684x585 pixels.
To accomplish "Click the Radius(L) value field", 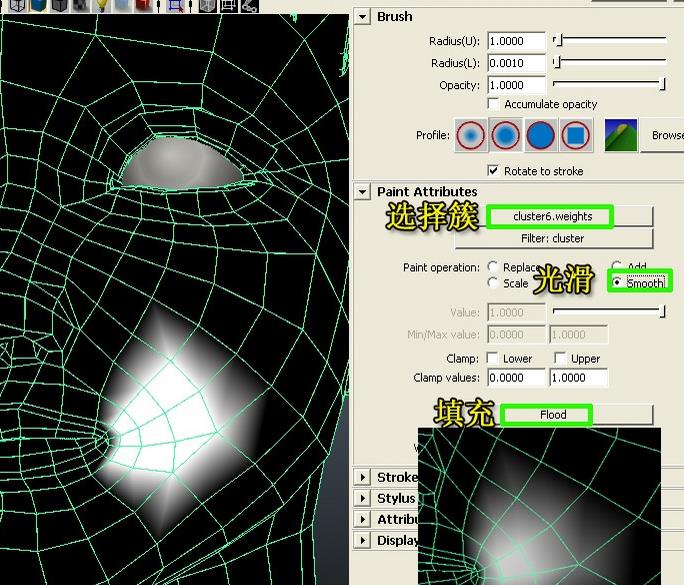I will point(516,63).
